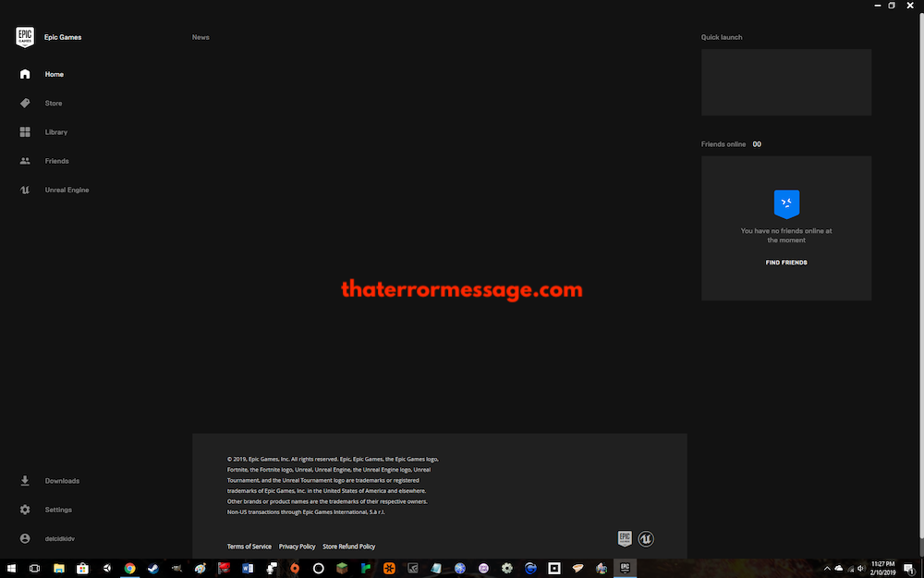Open the Privacy Policy link
This screenshot has height=578, width=924.
[297, 547]
